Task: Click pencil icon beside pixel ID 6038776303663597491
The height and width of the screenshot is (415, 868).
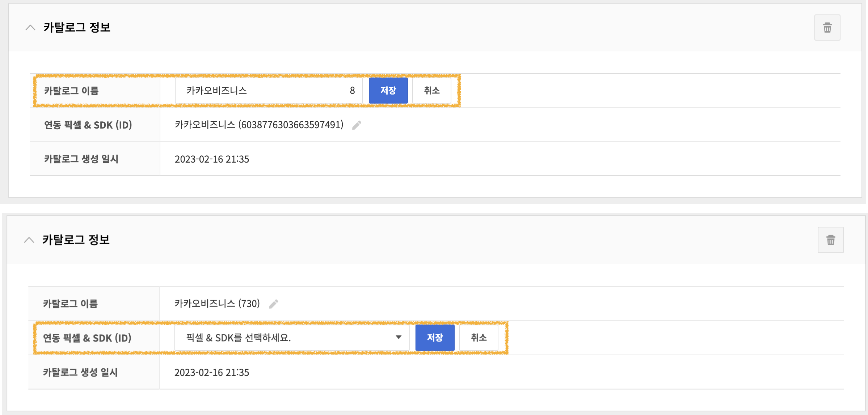Action: (x=357, y=125)
